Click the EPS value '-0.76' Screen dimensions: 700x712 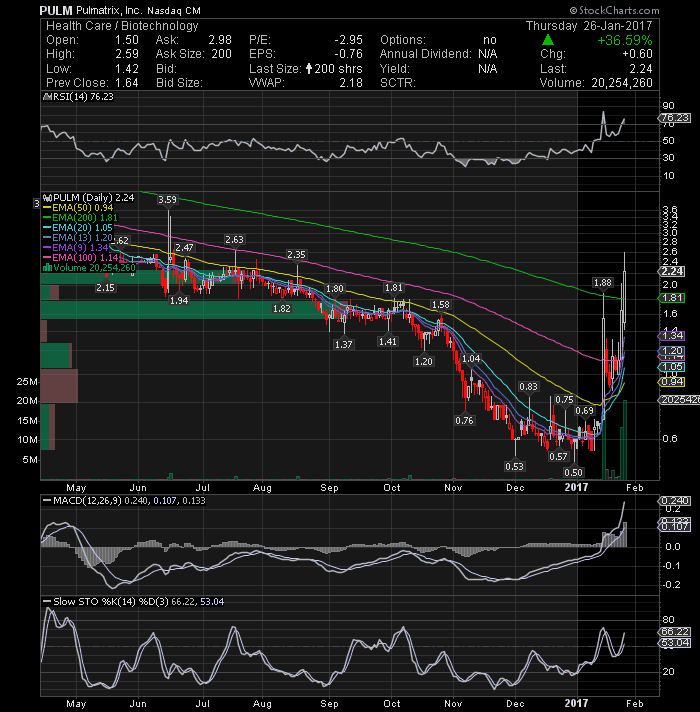pos(348,54)
